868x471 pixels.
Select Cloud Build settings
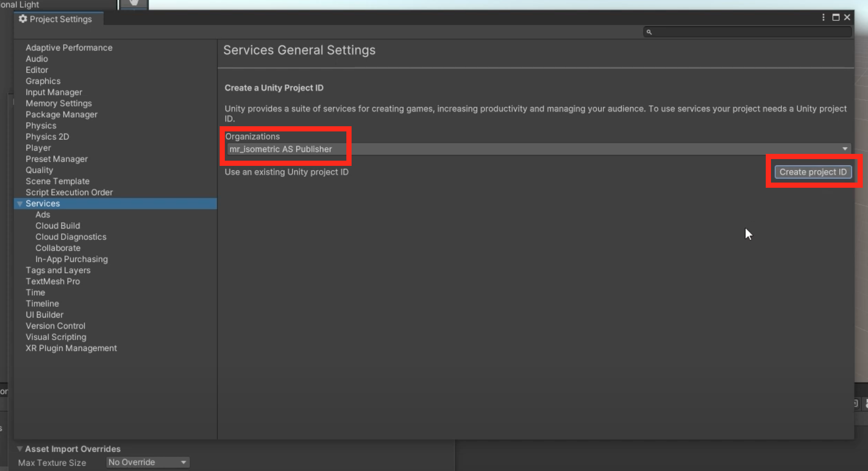coord(58,226)
